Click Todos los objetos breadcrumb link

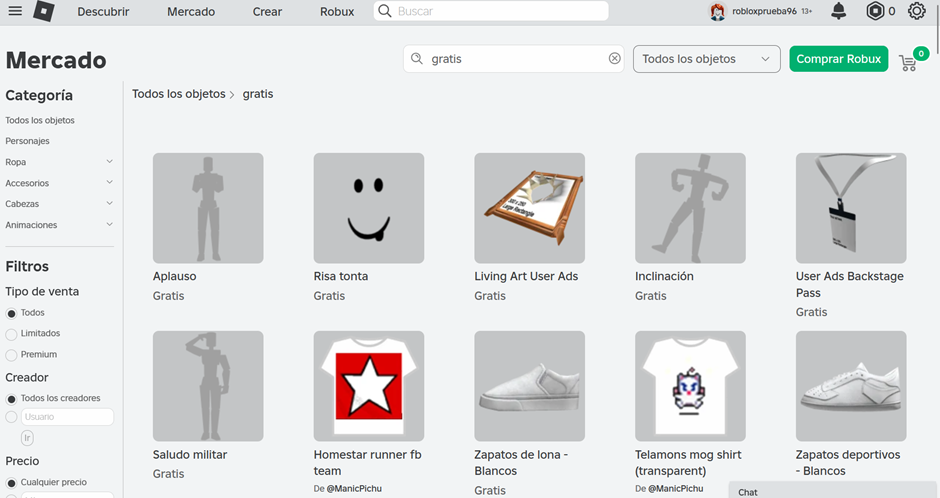click(x=179, y=93)
